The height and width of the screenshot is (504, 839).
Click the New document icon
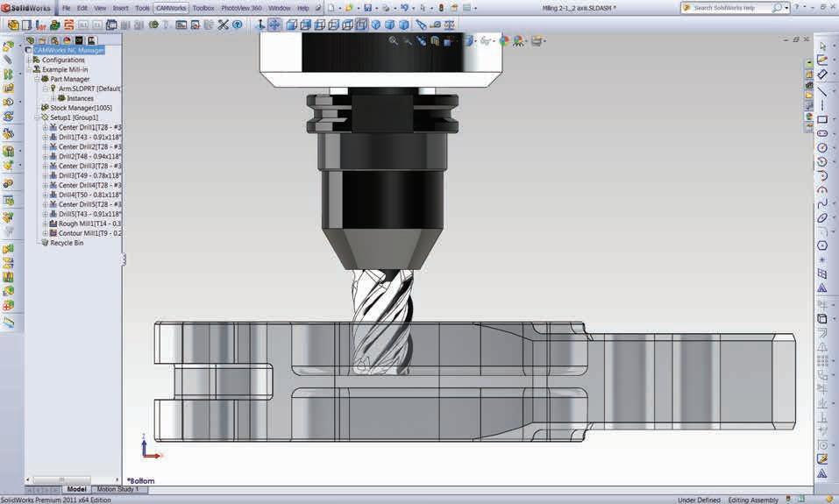pos(331,8)
